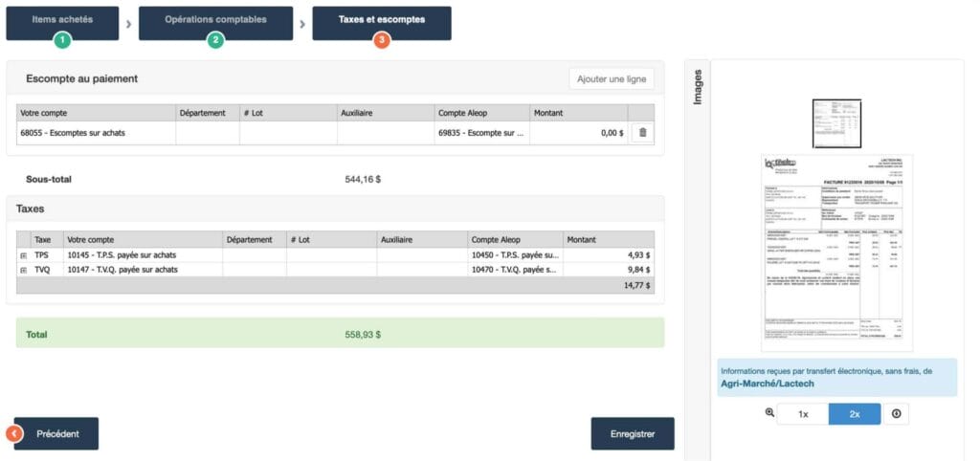
Task: Click the orange back-arrow circle on Précédent
Action: click(x=14, y=433)
